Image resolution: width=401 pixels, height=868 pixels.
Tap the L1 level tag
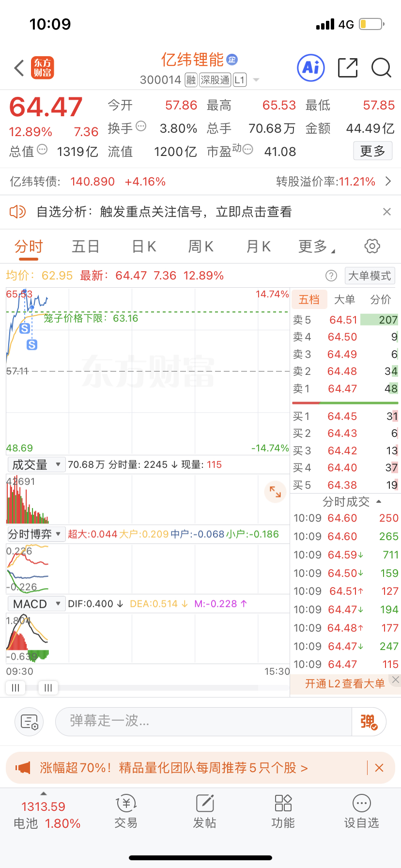click(240, 80)
